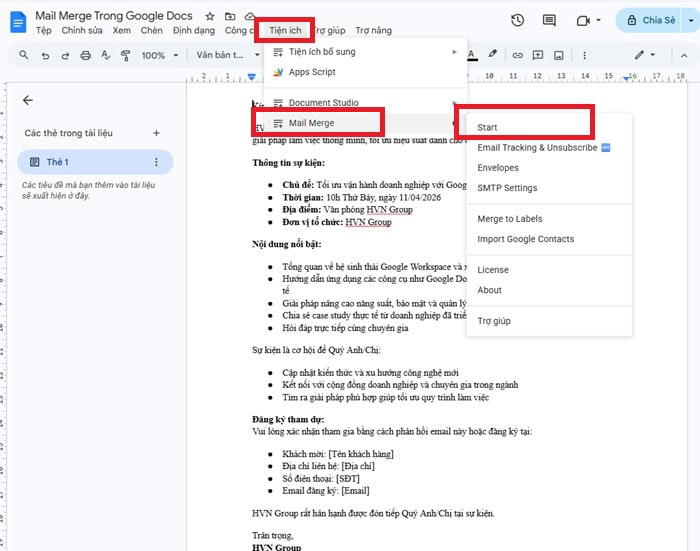Add a new tab with the plus icon

point(156,133)
